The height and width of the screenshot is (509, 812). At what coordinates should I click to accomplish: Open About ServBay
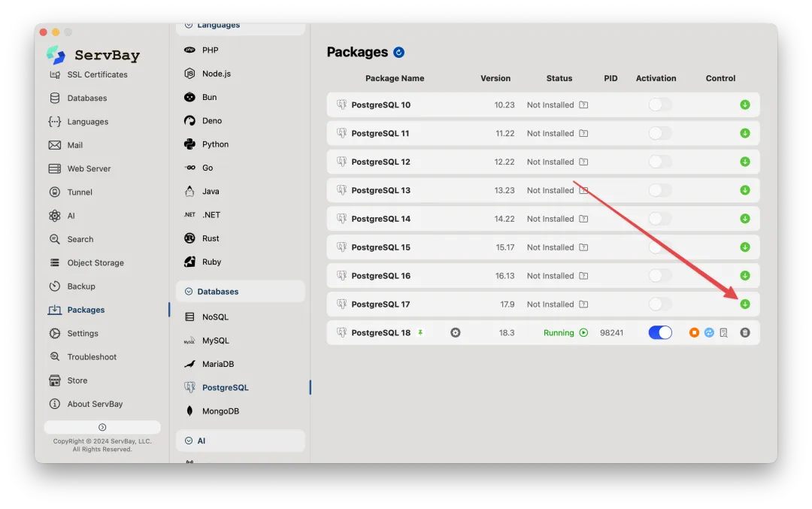86,404
